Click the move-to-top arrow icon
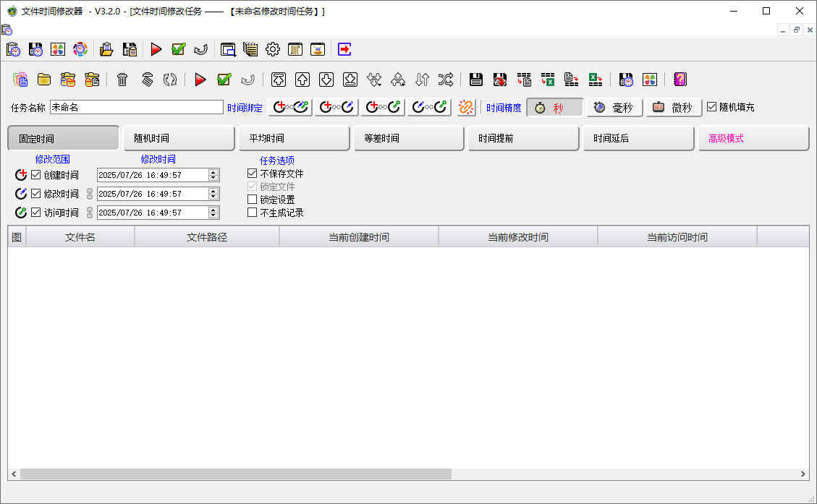This screenshot has width=817, height=504. [279, 80]
